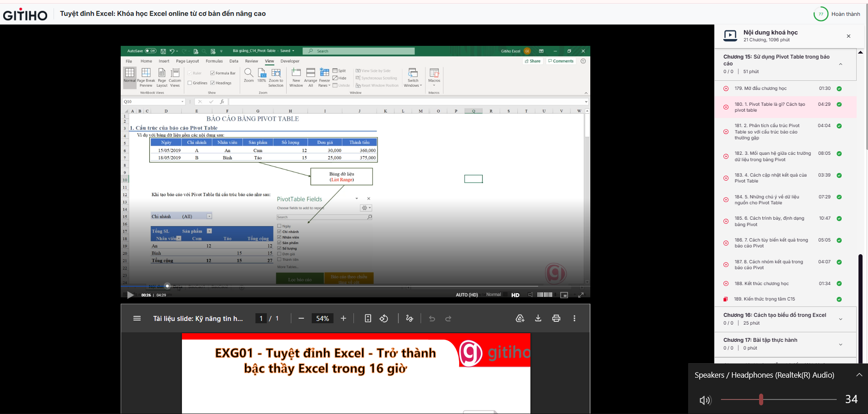Zoom in on the PDF document
The height and width of the screenshot is (414, 868).
tap(343, 319)
